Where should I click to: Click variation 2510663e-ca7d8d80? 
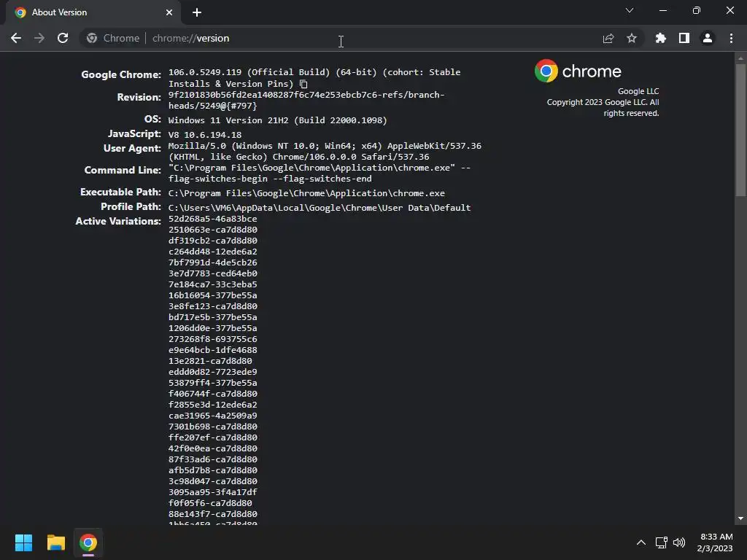coord(213,230)
